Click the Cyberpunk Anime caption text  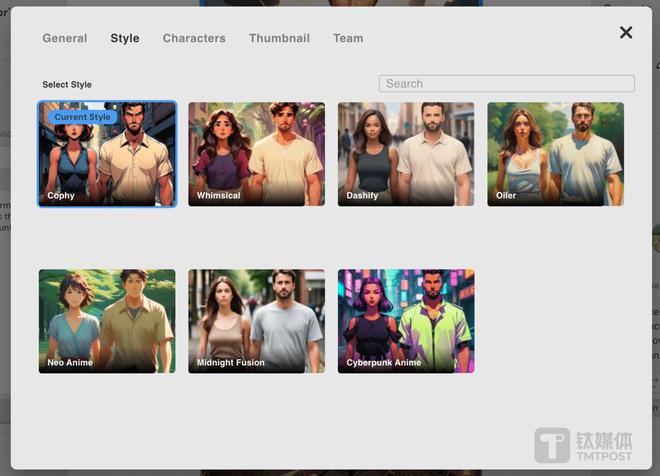[384, 362]
